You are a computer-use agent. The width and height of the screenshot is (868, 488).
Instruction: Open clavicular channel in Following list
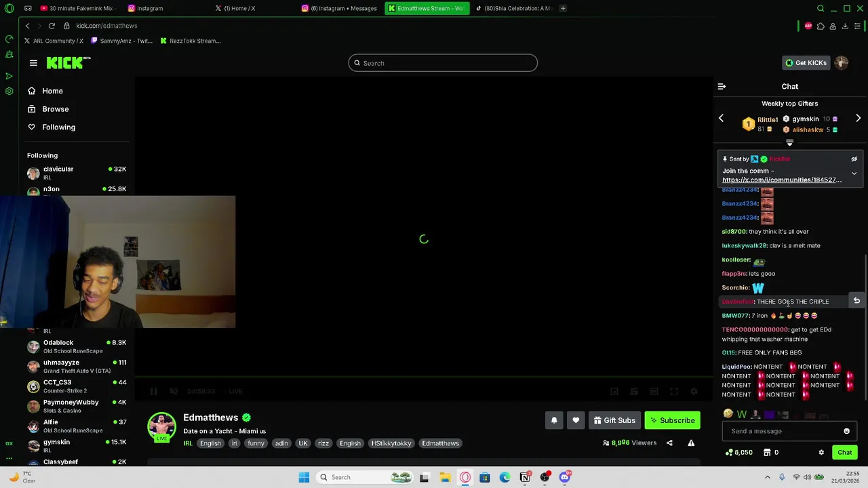click(76, 173)
